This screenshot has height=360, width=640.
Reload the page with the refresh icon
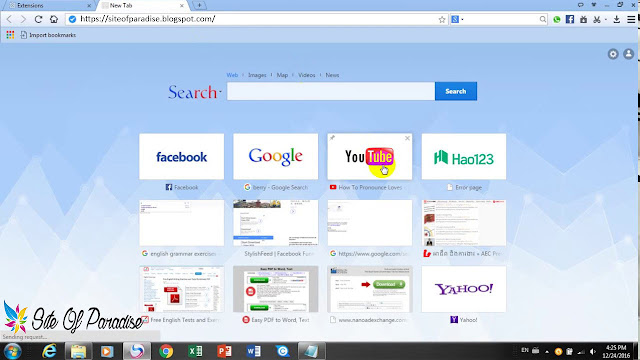[x=38, y=19]
